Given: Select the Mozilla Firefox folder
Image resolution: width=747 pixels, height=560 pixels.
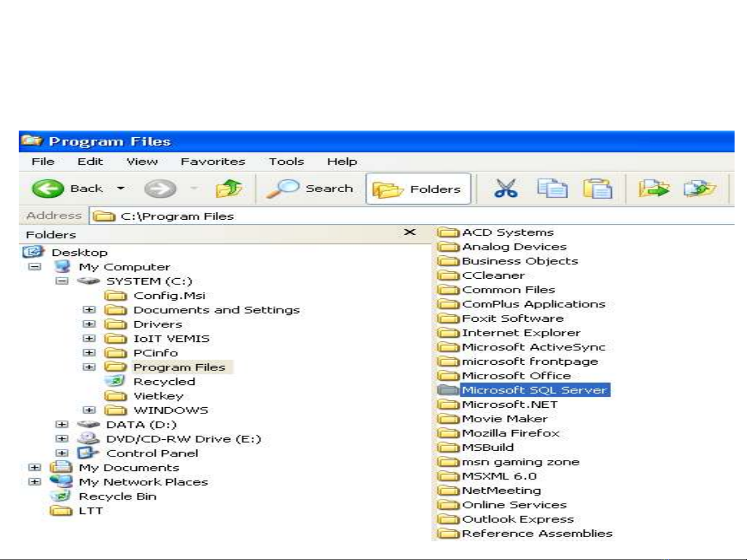Looking at the screenshot, I should [511, 433].
